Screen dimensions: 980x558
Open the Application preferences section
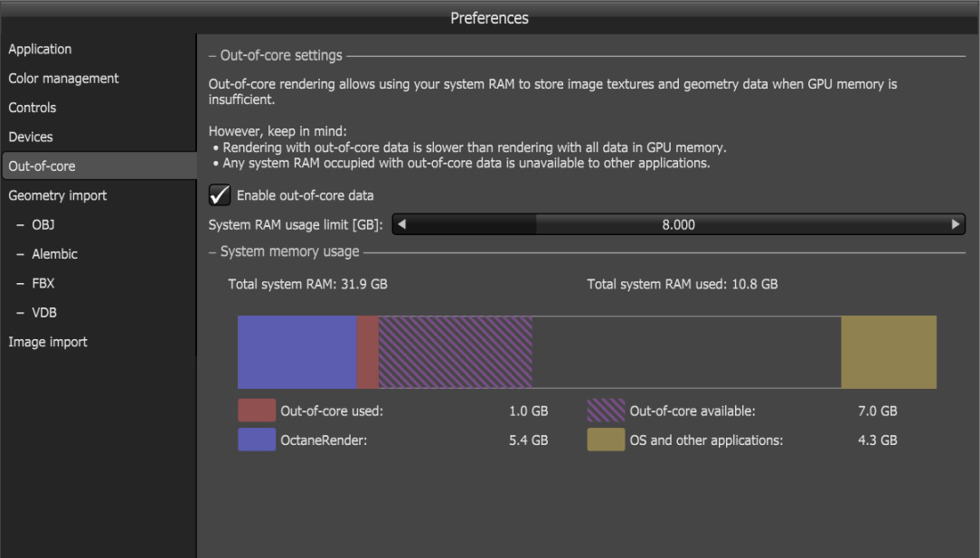40,49
